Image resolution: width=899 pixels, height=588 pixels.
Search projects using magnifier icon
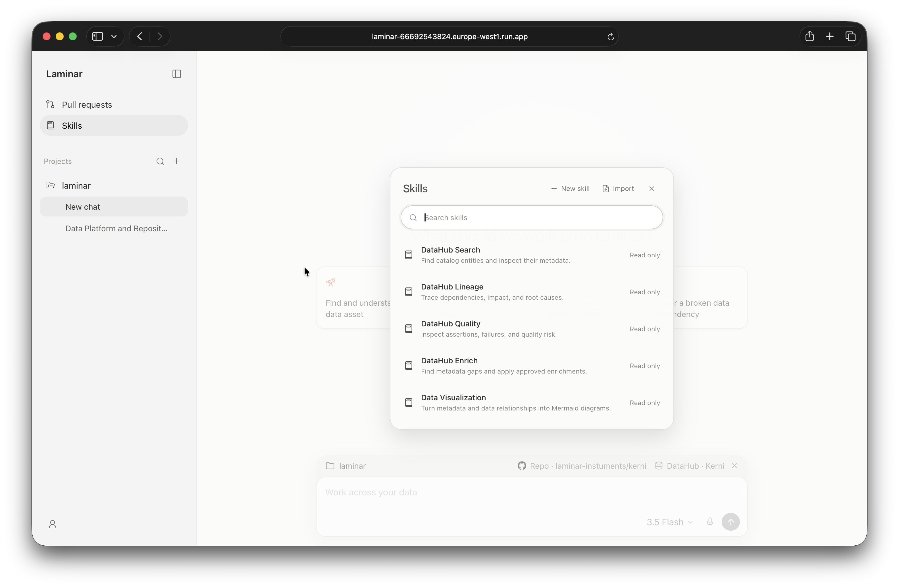[x=160, y=161]
